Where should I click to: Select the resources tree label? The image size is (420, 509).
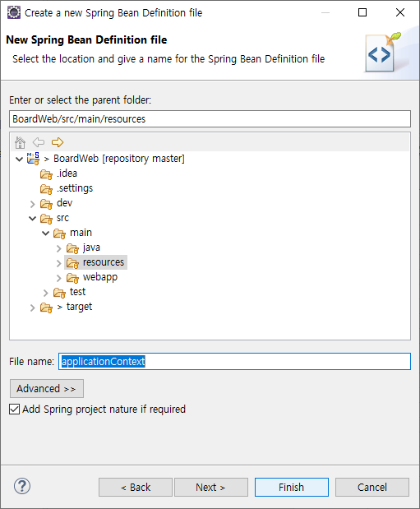click(104, 262)
